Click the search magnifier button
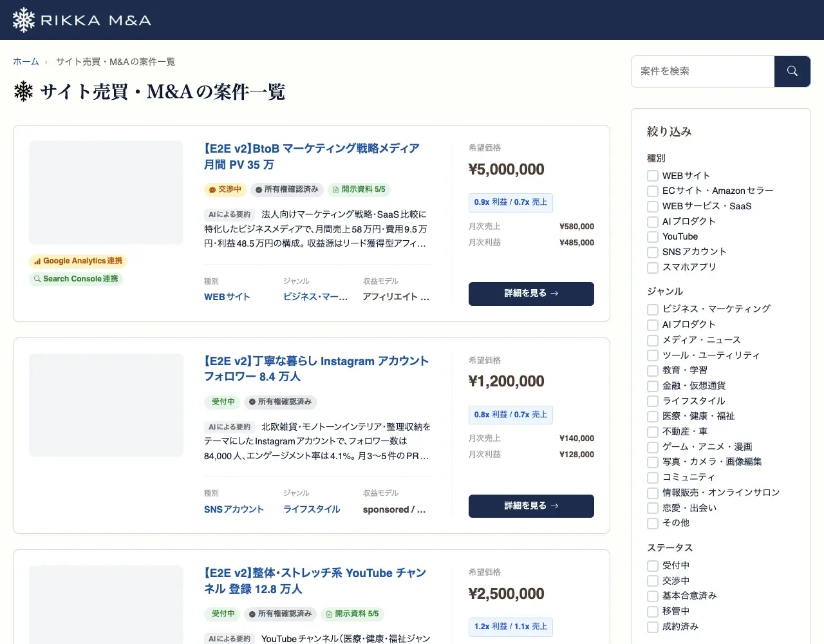 click(x=792, y=71)
